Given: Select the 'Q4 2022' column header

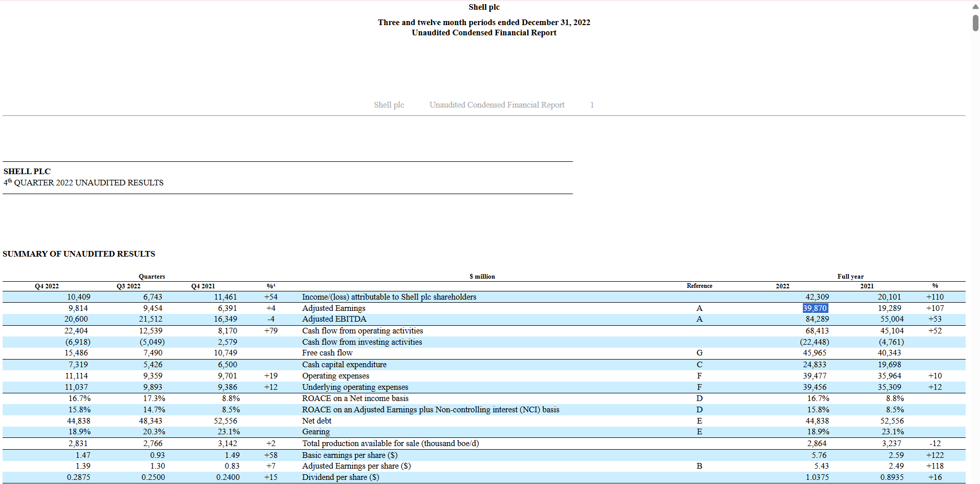Looking at the screenshot, I should tap(47, 286).
